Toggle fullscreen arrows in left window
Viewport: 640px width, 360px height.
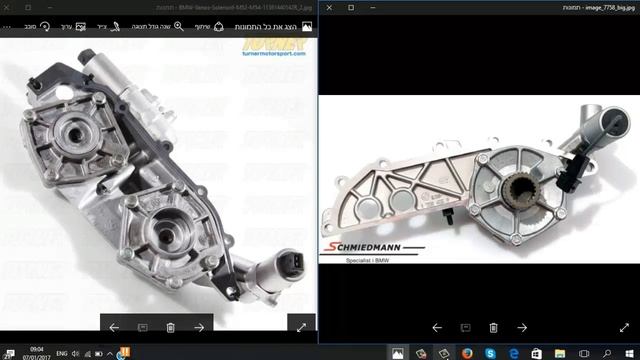301,327
